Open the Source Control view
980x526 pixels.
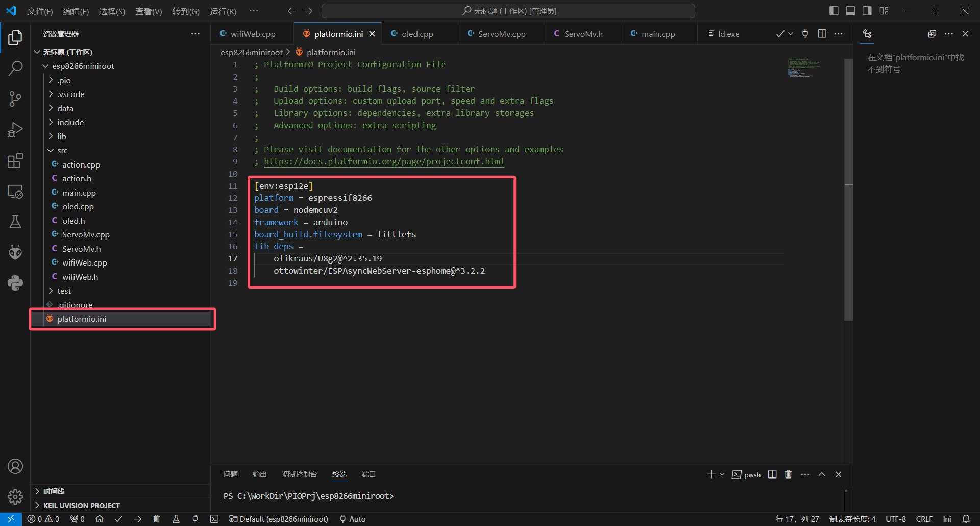[15, 99]
